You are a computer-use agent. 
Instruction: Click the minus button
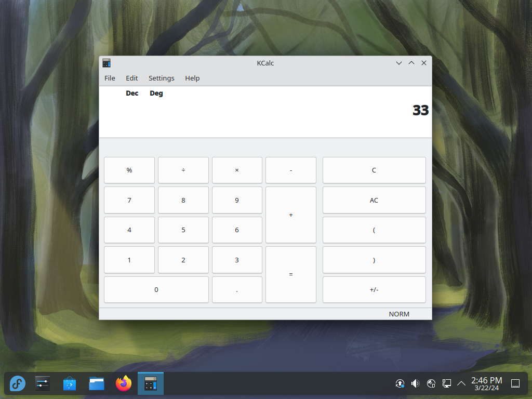(291, 170)
